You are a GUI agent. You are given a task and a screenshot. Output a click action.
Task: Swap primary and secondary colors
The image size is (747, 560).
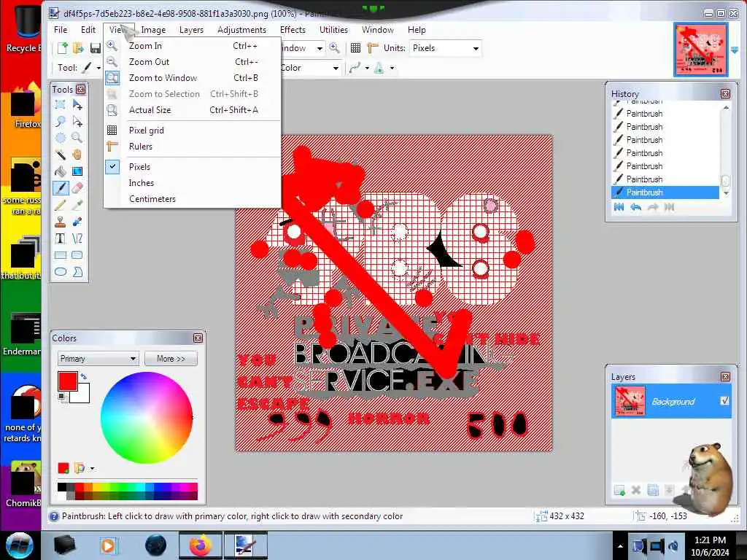(x=84, y=376)
